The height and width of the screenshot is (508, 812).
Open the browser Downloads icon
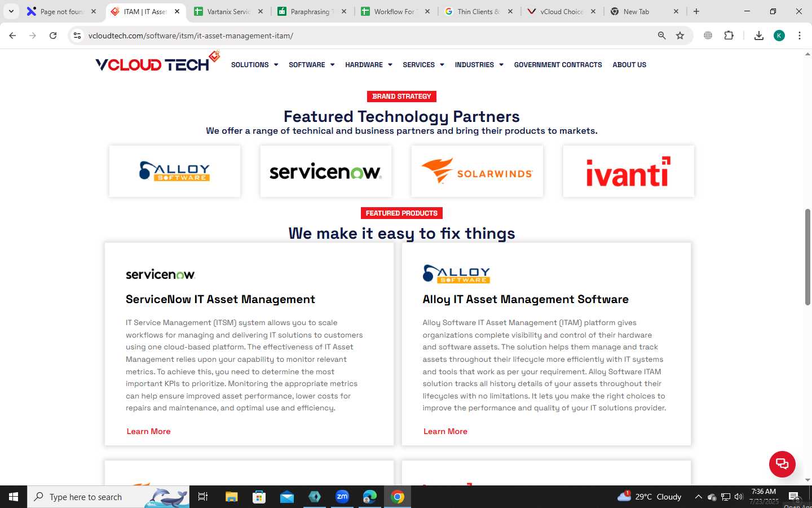[x=759, y=36]
